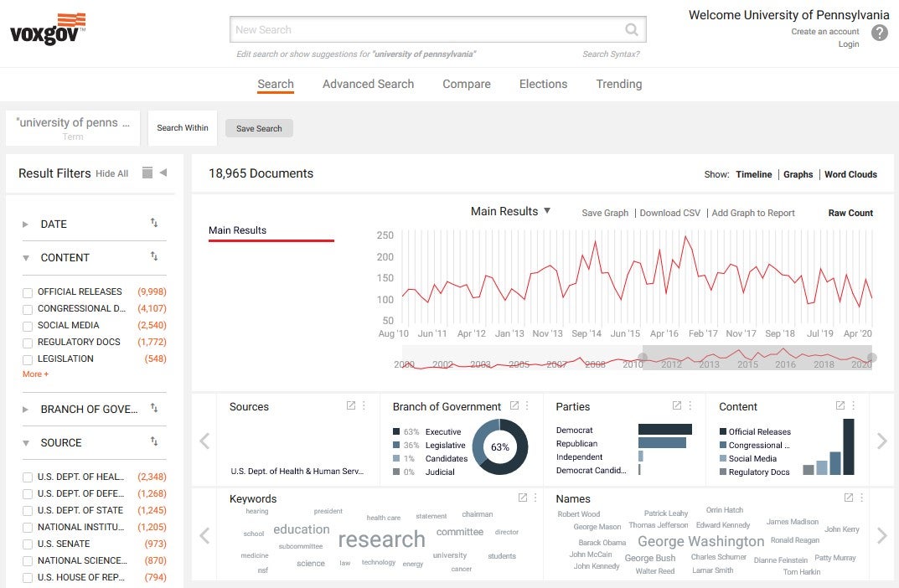Check the U.S. DEPT. OF DEFE... source

tap(28, 494)
